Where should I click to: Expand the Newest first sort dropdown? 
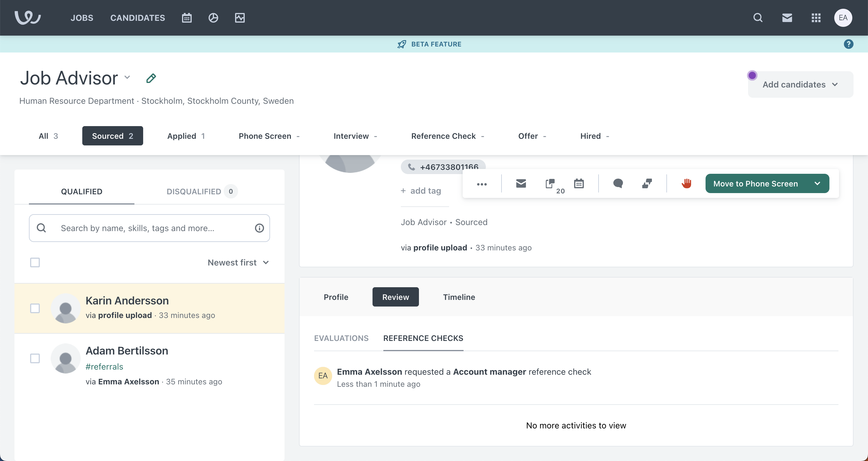coord(238,262)
